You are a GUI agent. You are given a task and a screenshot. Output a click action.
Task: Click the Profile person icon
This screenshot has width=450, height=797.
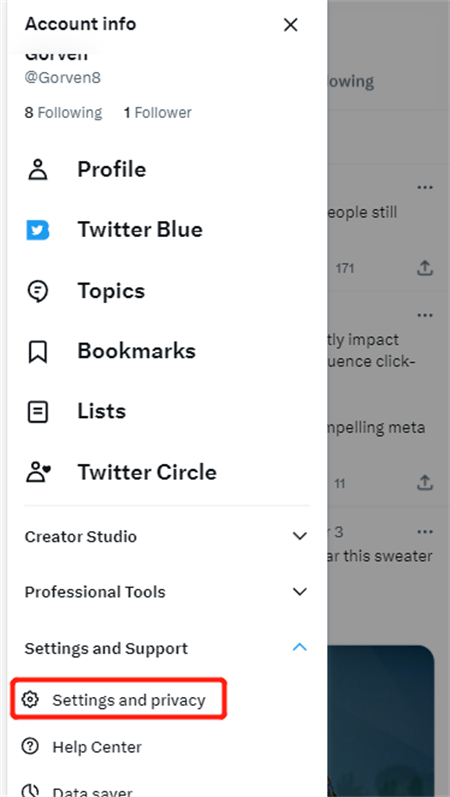pyautogui.click(x=38, y=170)
